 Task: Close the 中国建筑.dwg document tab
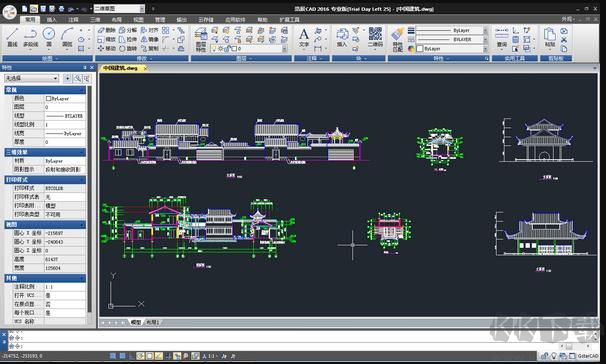pos(145,68)
